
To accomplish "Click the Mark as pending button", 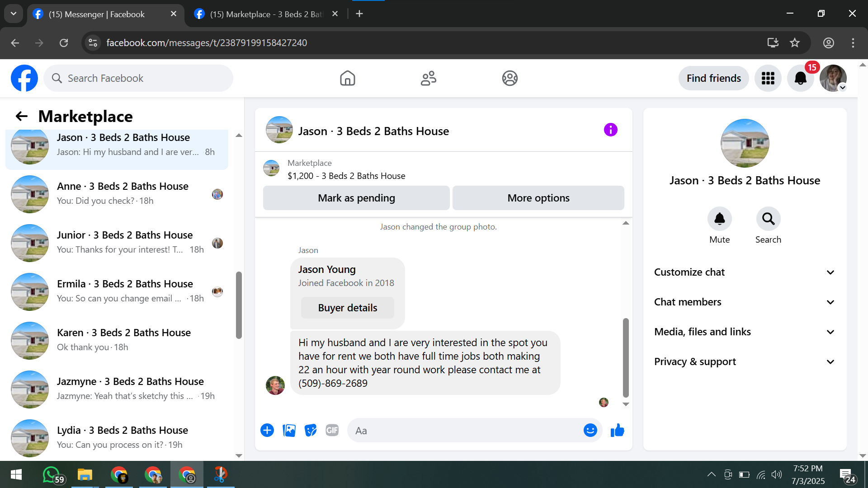I will click(356, 198).
